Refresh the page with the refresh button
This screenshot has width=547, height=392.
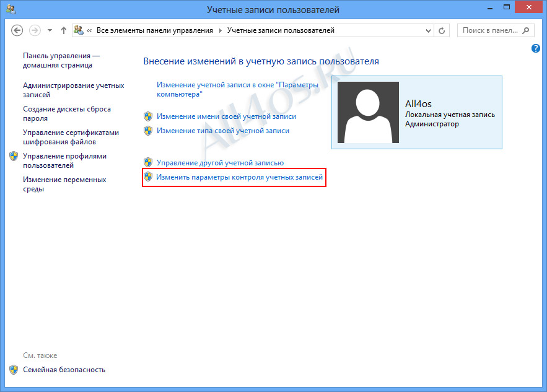click(442, 31)
